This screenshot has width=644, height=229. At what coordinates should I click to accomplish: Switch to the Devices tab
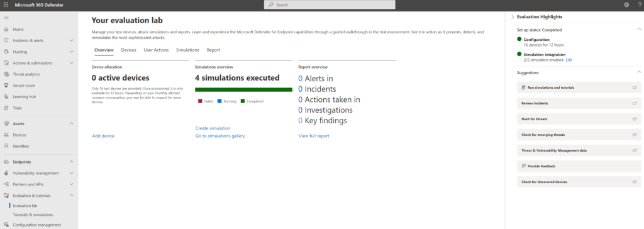(x=128, y=50)
